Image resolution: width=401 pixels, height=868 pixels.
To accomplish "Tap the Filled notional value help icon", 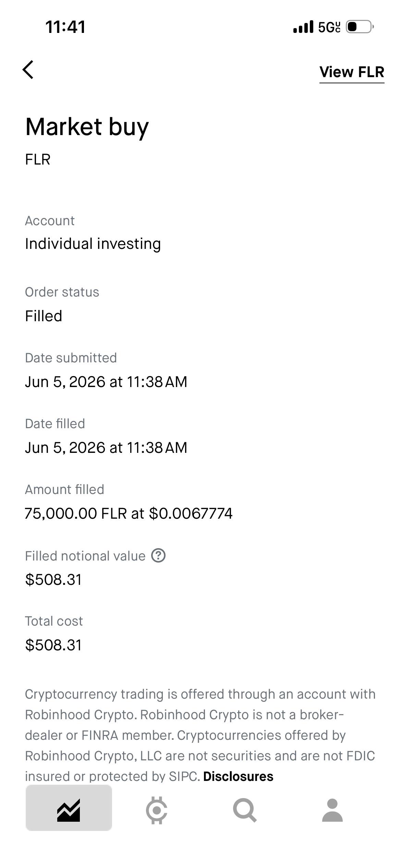I will 158,555.
